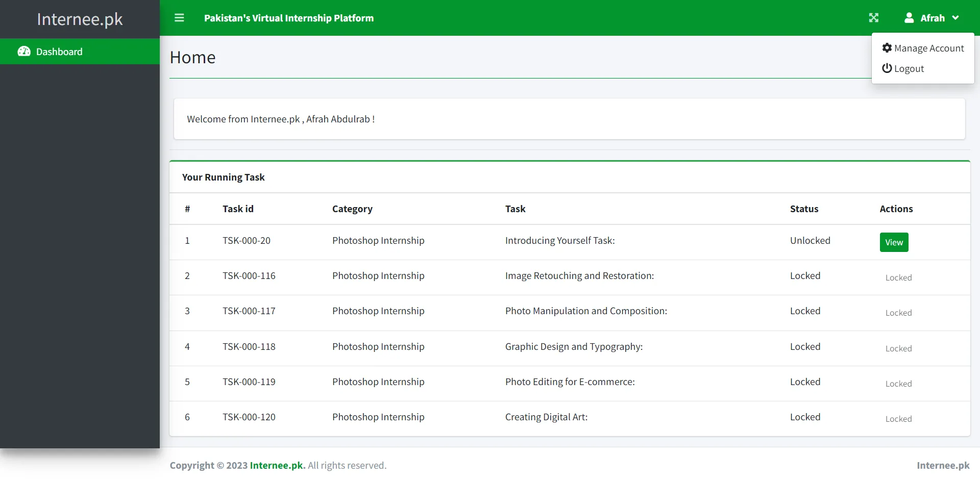Image resolution: width=980 pixels, height=483 pixels.
Task: Click the Locked button for Image Retouching task
Action: tap(898, 277)
